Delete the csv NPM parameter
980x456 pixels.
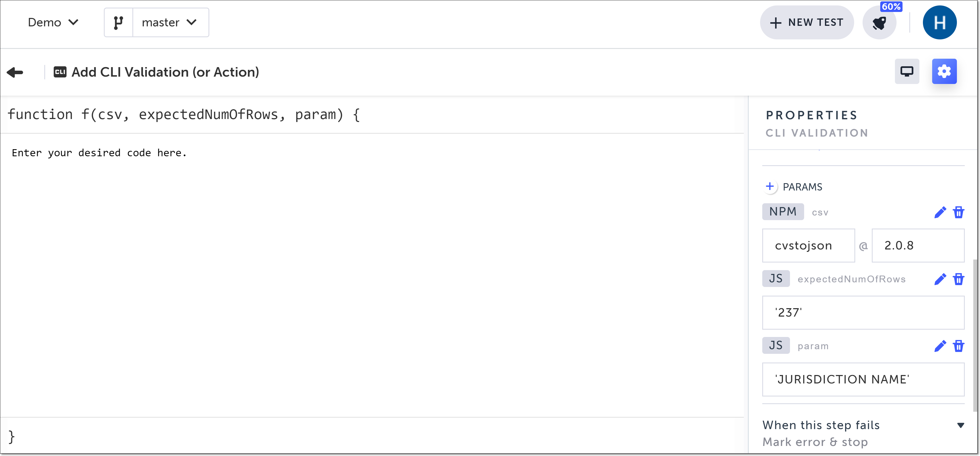click(958, 212)
